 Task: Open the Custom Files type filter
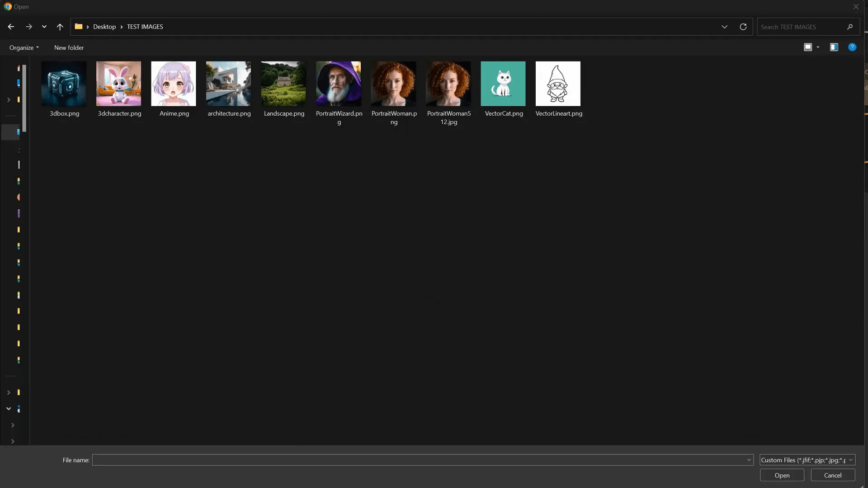(807, 460)
